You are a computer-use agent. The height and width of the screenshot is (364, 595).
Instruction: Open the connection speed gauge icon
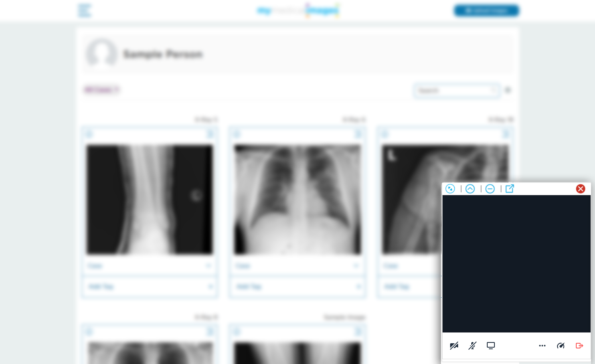[561, 346]
